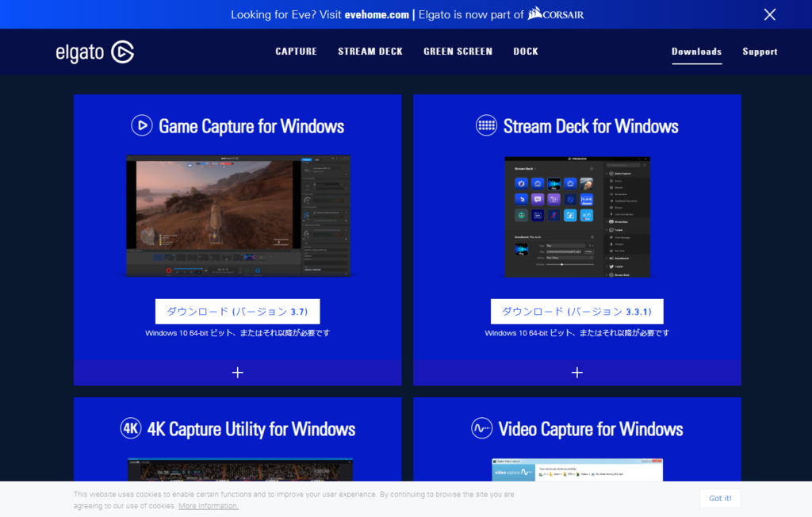Open the evehome.com link
The height and width of the screenshot is (517, 812).
pyautogui.click(x=377, y=15)
